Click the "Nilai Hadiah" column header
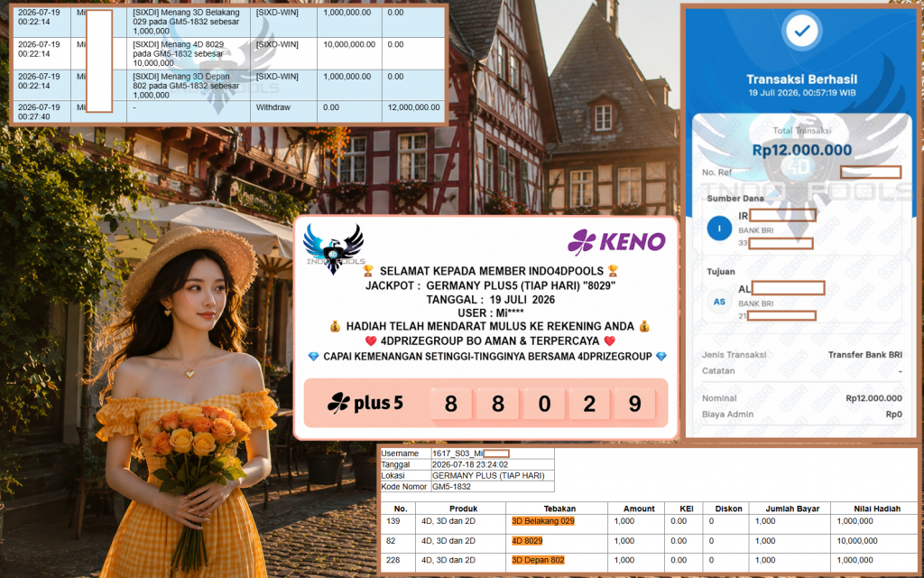The height and width of the screenshot is (578, 924). [x=877, y=508]
